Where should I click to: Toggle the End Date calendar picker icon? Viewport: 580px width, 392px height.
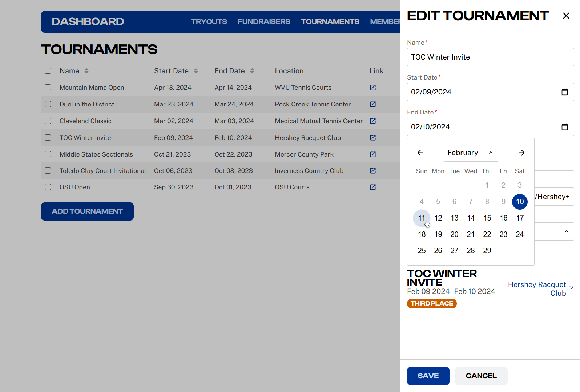pos(565,127)
